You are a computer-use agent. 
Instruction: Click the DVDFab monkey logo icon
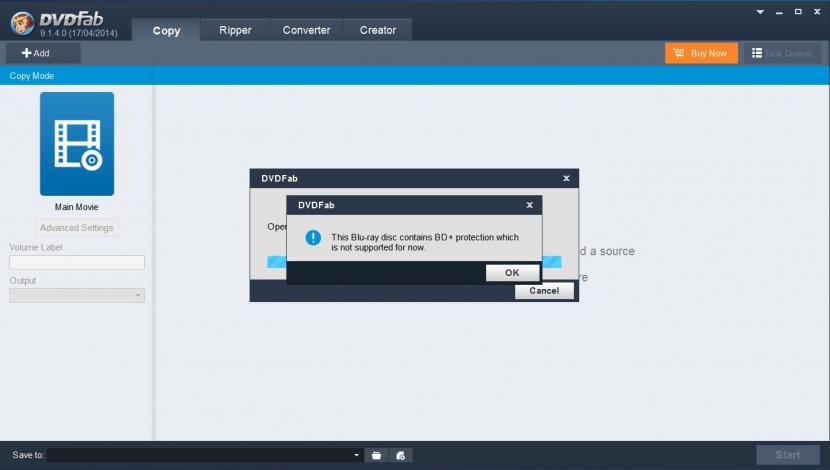pyautogui.click(x=22, y=23)
